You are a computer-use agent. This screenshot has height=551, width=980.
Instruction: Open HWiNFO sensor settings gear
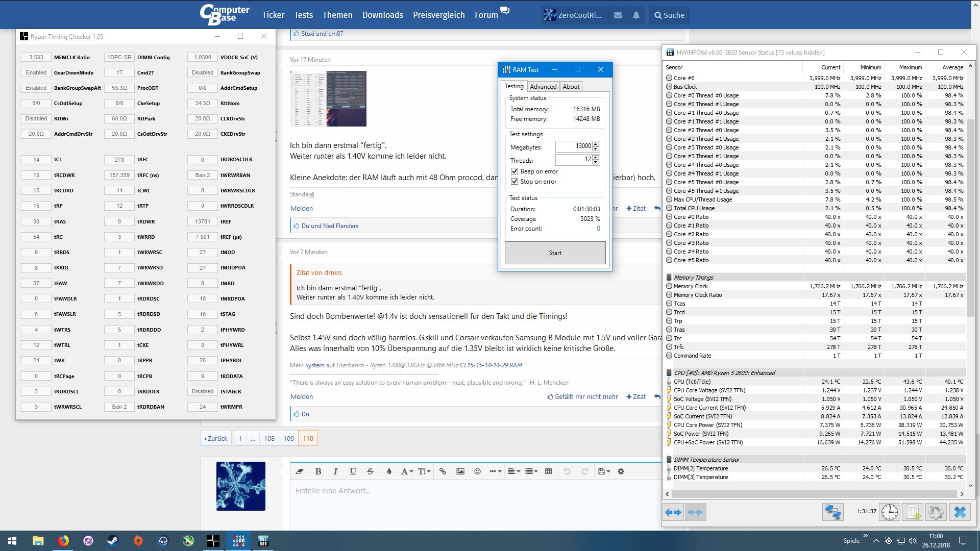(x=936, y=512)
